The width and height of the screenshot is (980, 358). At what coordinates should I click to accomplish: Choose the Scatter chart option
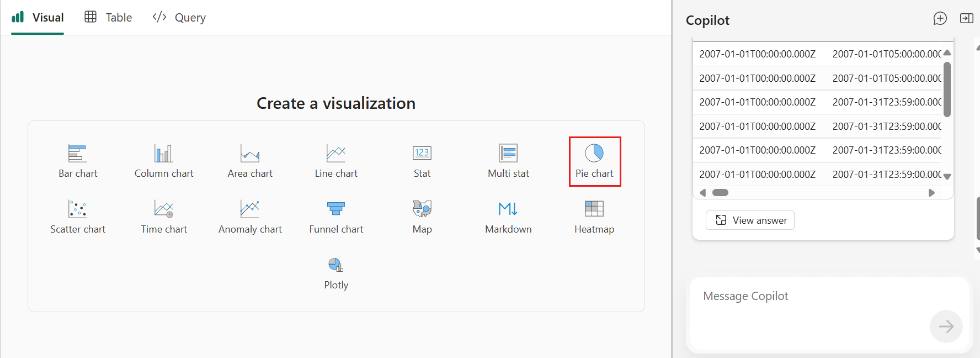[78, 217]
